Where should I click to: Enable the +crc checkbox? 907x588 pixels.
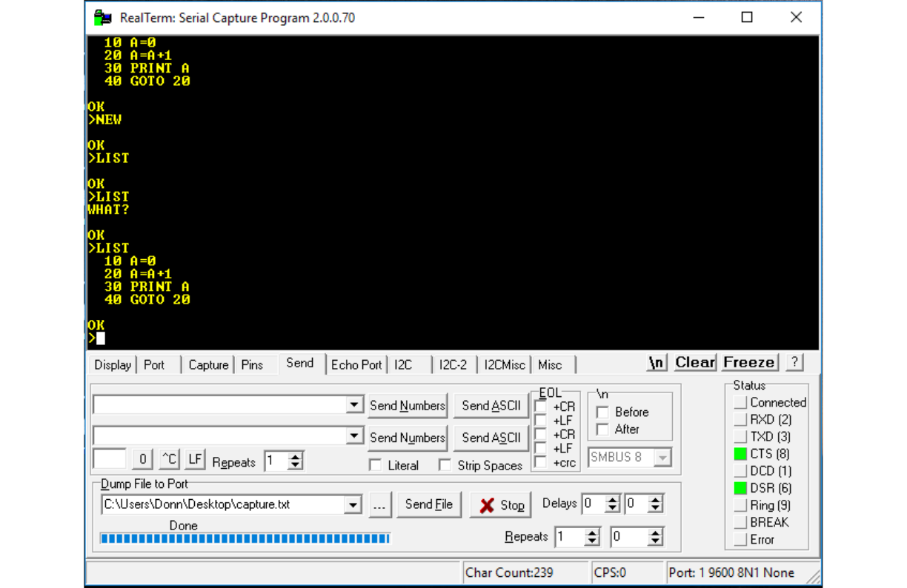tap(541, 463)
